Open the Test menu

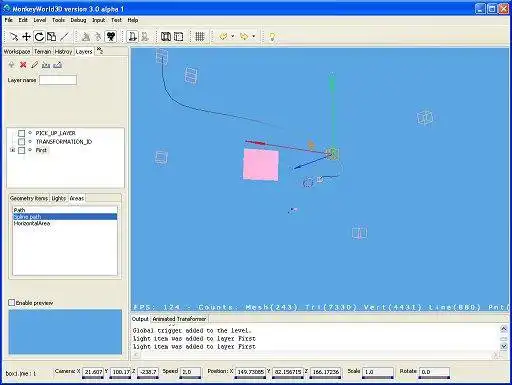tap(116, 20)
